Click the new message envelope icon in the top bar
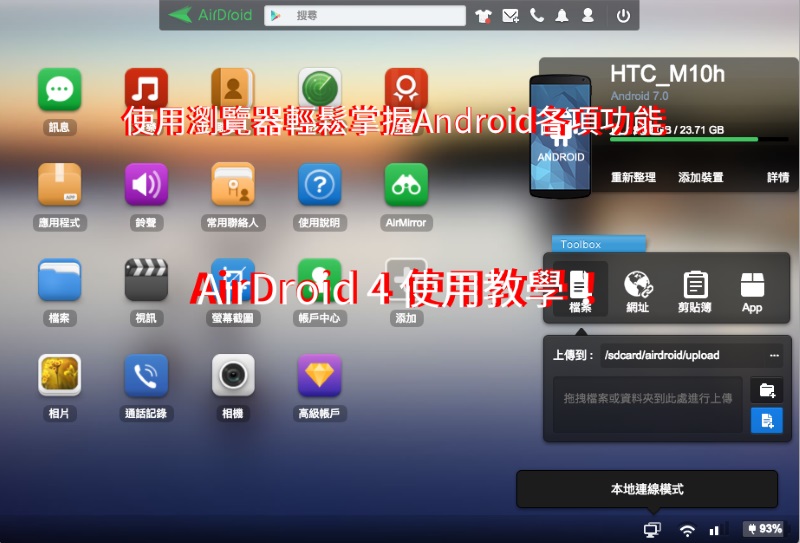The image size is (800, 543). [511, 15]
